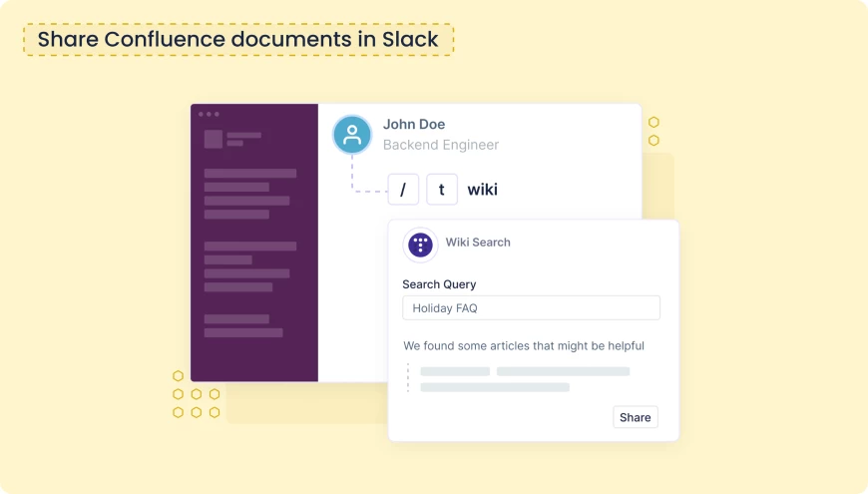
Task: Click 'We found some articles that might be helpful'
Action: (524, 345)
